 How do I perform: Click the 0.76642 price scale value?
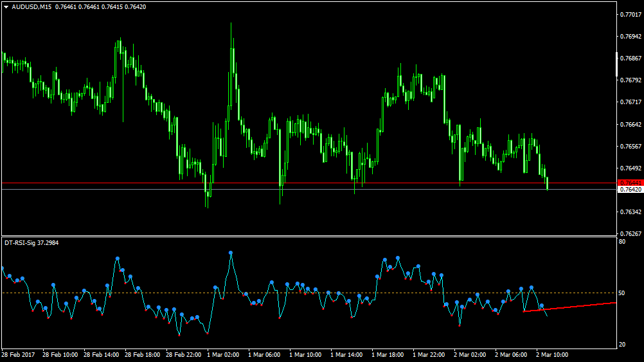coord(631,125)
